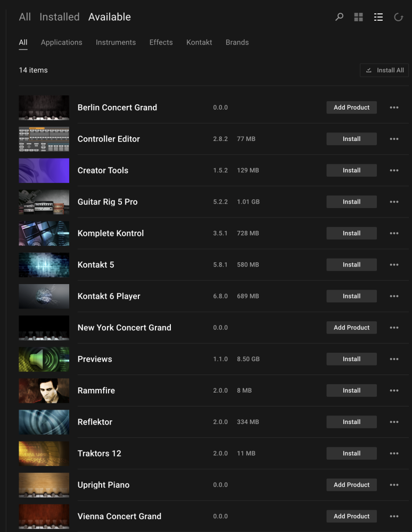412x532 pixels.
Task: Switch to grid view layout
Action: (x=358, y=17)
